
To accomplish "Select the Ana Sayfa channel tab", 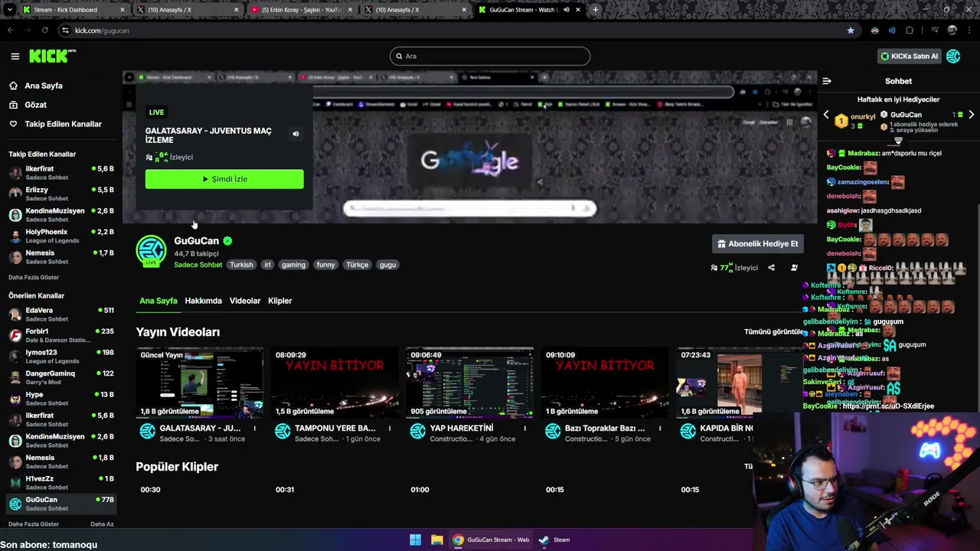I will [158, 301].
